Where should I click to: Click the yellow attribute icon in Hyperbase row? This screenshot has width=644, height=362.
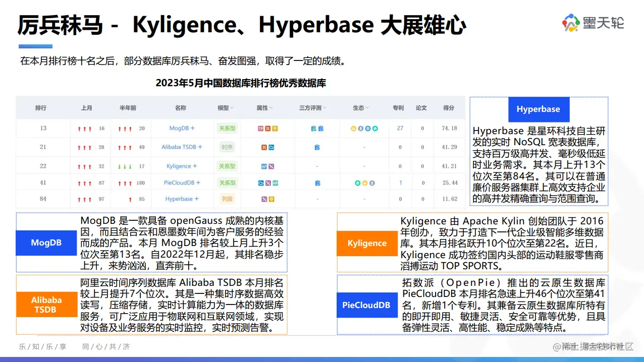tap(272, 199)
